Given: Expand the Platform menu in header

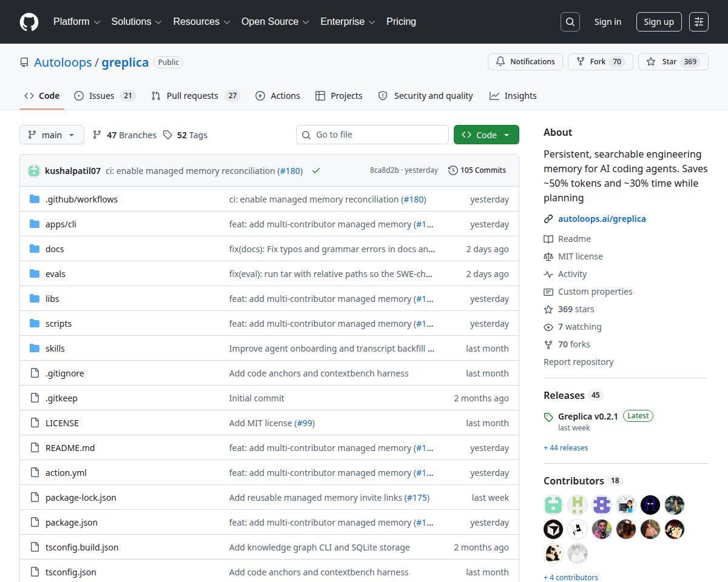Looking at the screenshot, I should click(76, 22).
